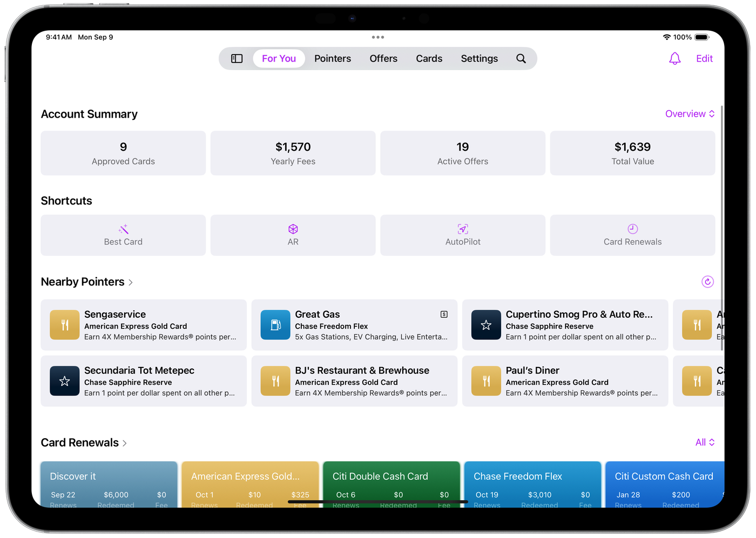
Task: Open the Best Card shortcut
Action: pyautogui.click(x=123, y=235)
